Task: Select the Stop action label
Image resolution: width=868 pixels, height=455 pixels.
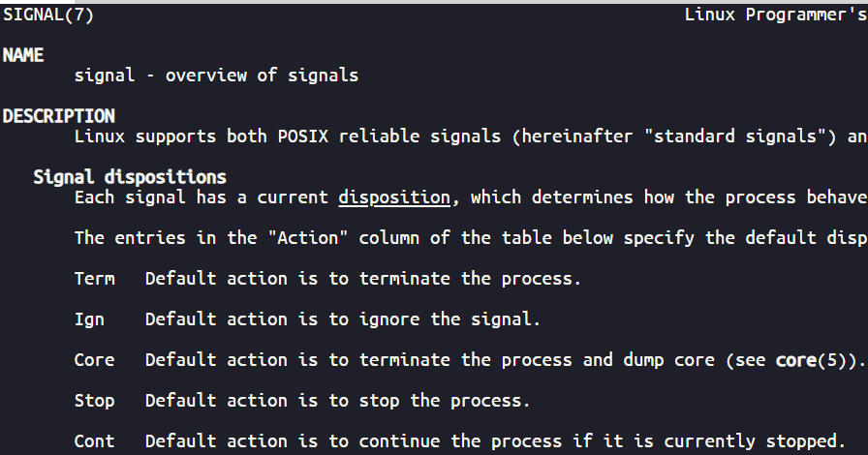Action: click(x=94, y=401)
